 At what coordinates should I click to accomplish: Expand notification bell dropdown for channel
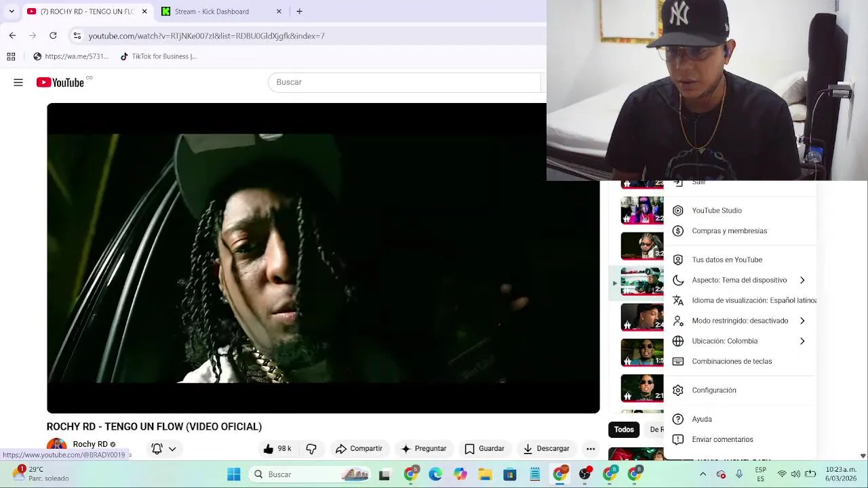pyautogui.click(x=172, y=449)
